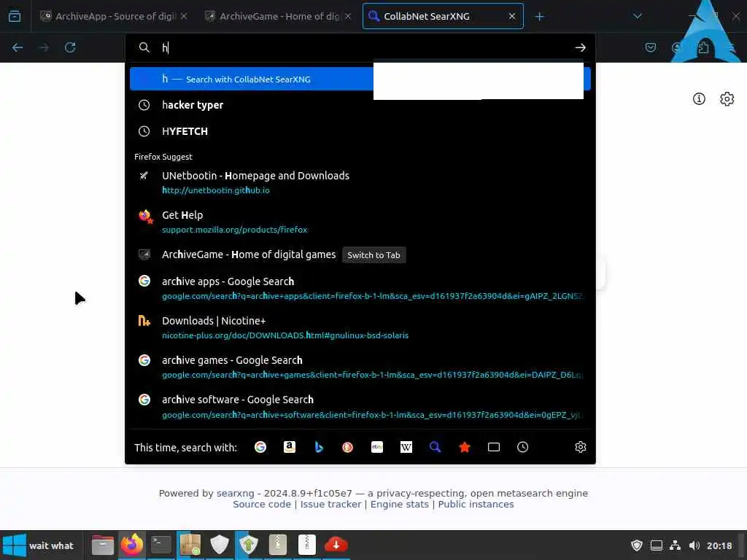747x560 pixels.
Task: Open the package box taskbar icon
Action: point(190,545)
